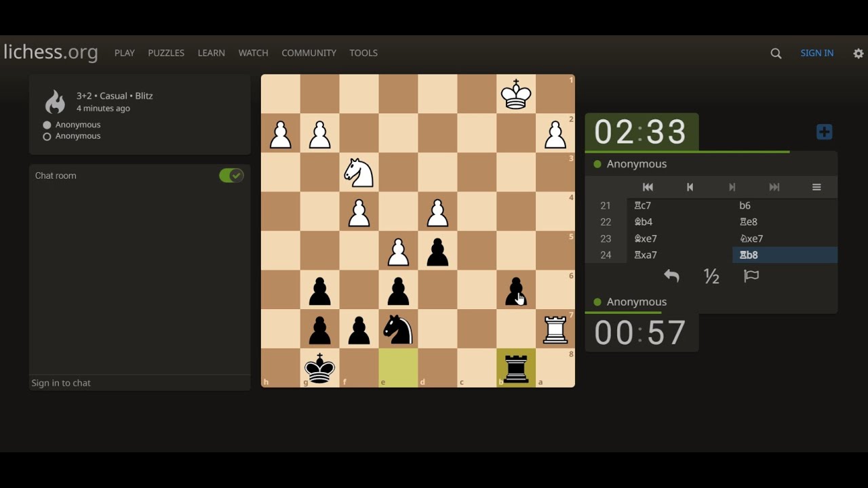Image resolution: width=868 pixels, height=488 pixels.
Task: Select move 23 Bxe7 in move list
Action: 679,239
